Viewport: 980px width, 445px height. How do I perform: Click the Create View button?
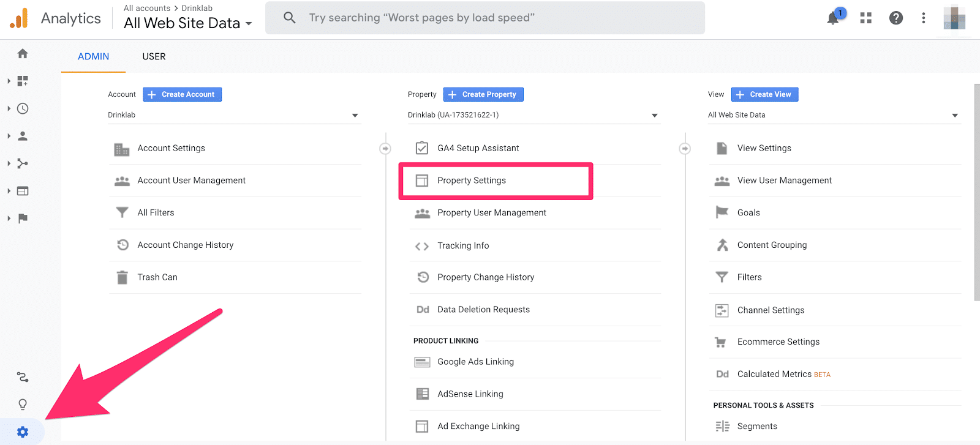pyautogui.click(x=765, y=94)
